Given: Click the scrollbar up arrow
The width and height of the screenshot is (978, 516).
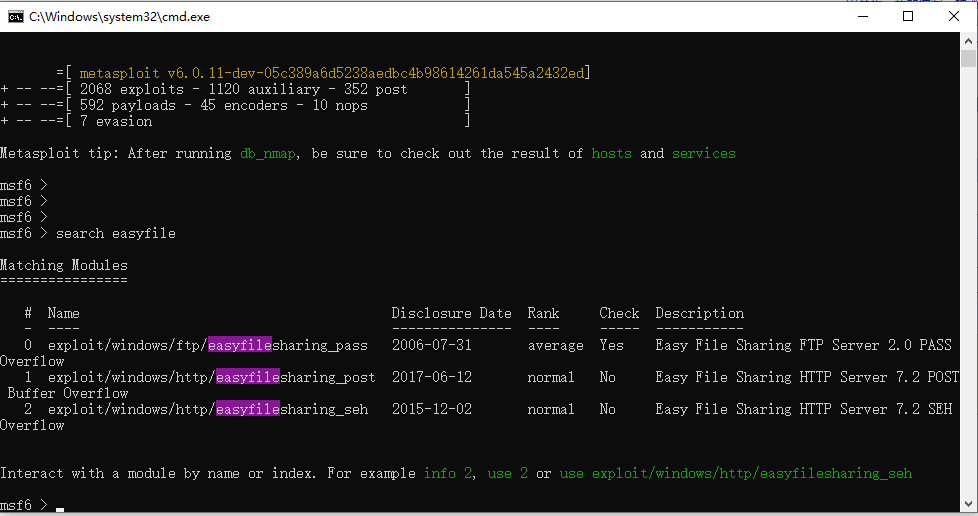Looking at the screenshot, I should [968, 41].
